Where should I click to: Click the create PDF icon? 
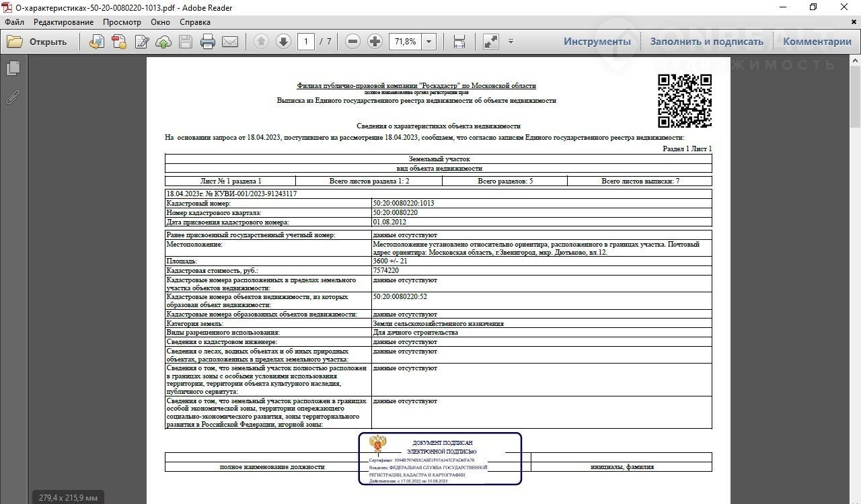click(x=119, y=42)
